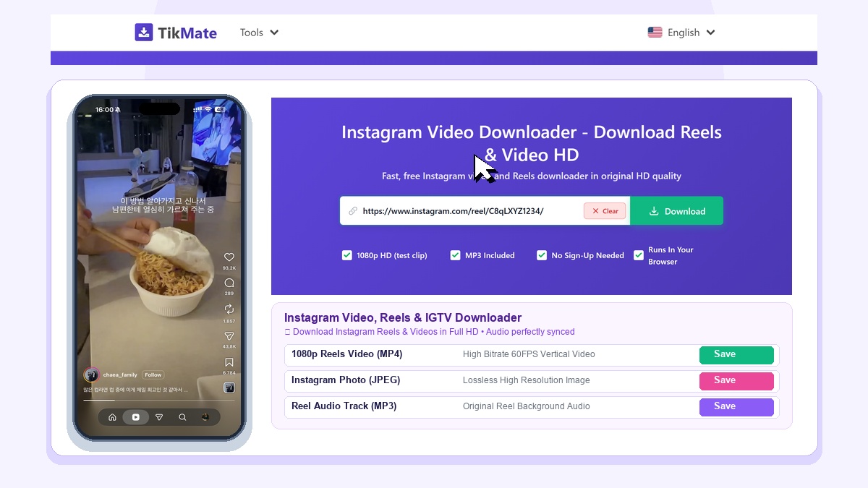Clear the pasted Instagram URL
This screenshot has width=868, height=488.
(605, 211)
